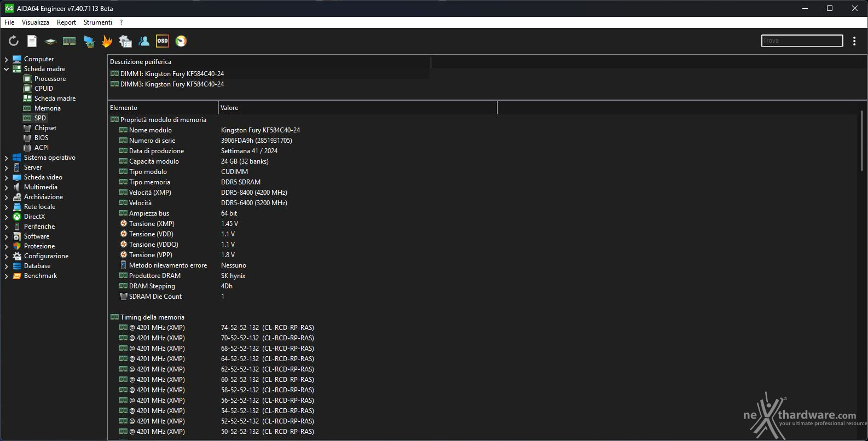This screenshot has height=441, width=868.
Task: Click the Tensione (VPP) voltage icon
Action: (123, 255)
